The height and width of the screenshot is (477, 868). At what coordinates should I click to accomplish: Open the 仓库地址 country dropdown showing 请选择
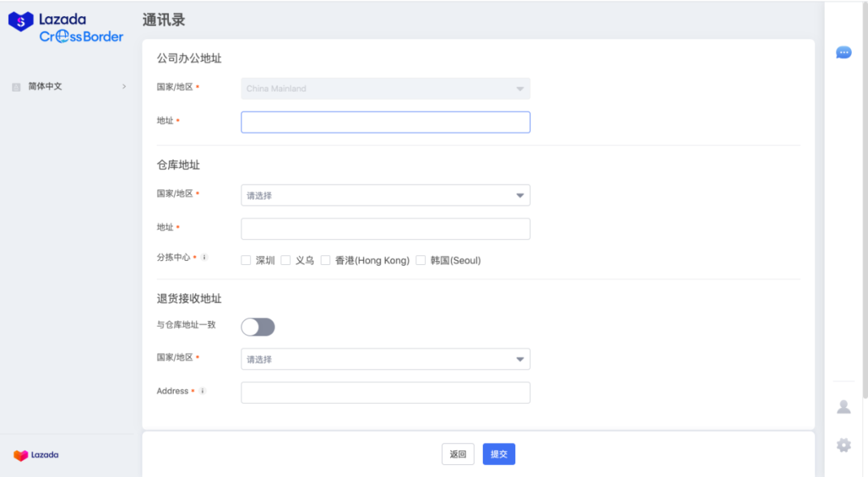pos(386,195)
